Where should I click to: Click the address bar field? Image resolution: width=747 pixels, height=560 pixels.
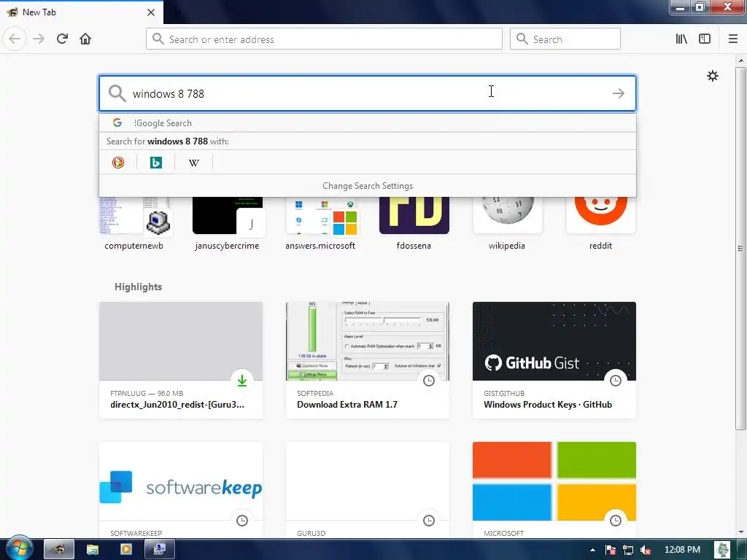[x=324, y=39]
